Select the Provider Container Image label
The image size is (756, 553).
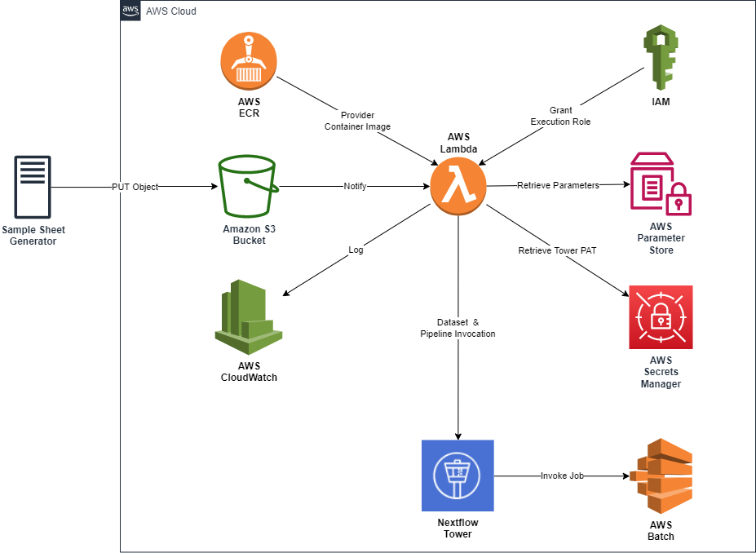pos(357,121)
